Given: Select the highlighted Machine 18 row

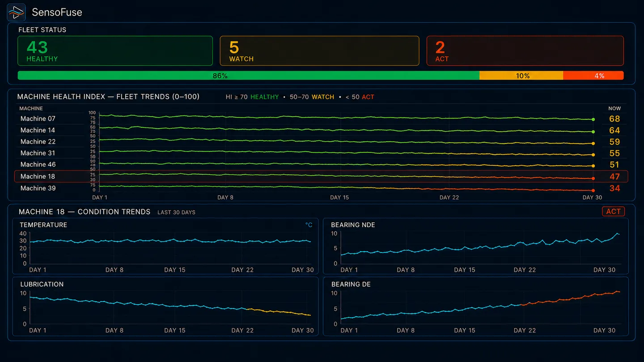Looking at the screenshot, I should [x=321, y=176].
